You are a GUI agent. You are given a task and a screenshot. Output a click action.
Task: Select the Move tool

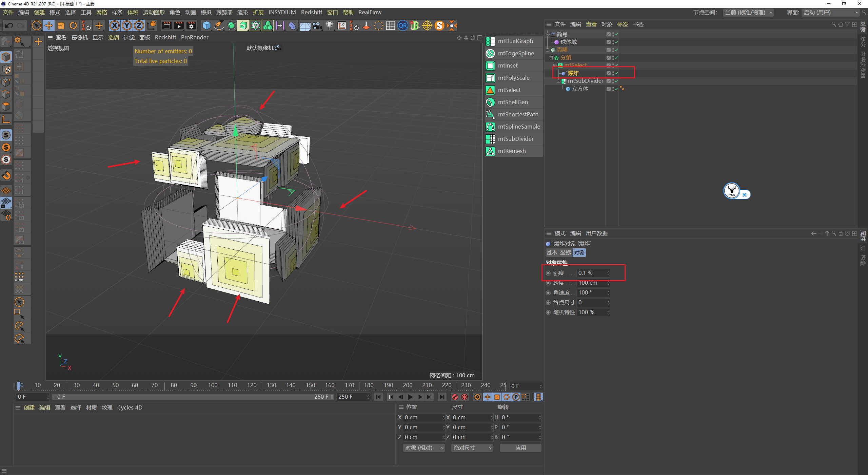(x=49, y=25)
